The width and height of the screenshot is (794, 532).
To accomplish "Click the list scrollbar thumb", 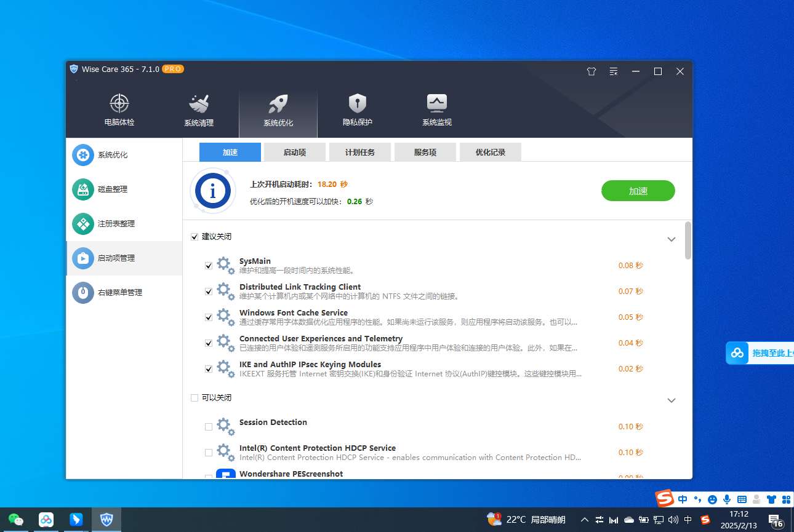I will click(688, 240).
